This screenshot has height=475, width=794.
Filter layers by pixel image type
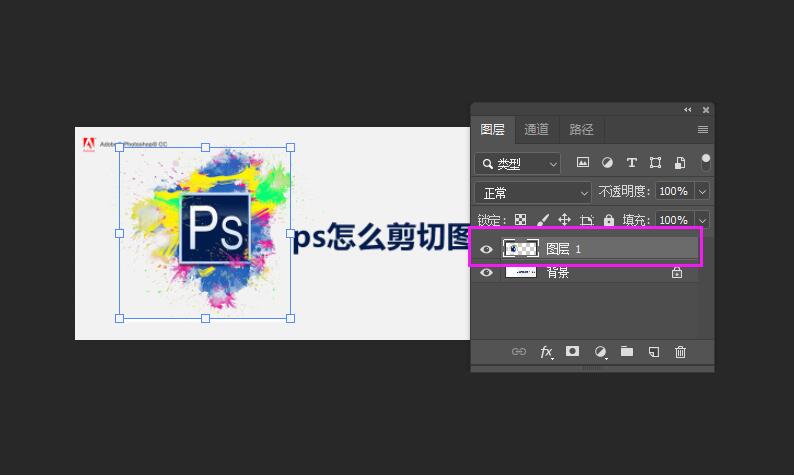(583, 163)
